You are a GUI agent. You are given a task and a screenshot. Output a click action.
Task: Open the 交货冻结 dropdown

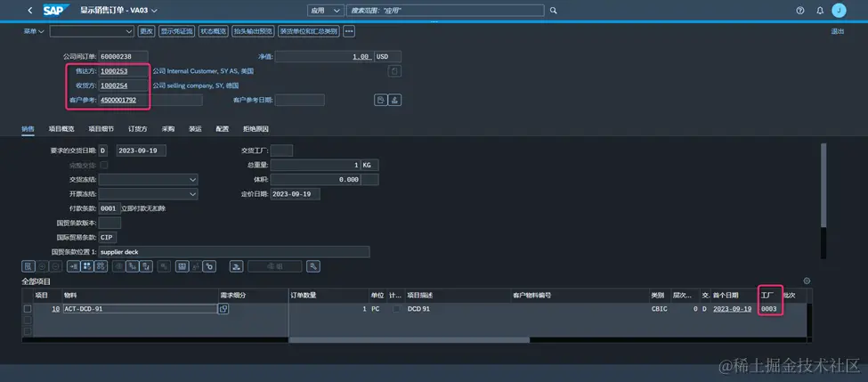pyautogui.click(x=149, y=180)
